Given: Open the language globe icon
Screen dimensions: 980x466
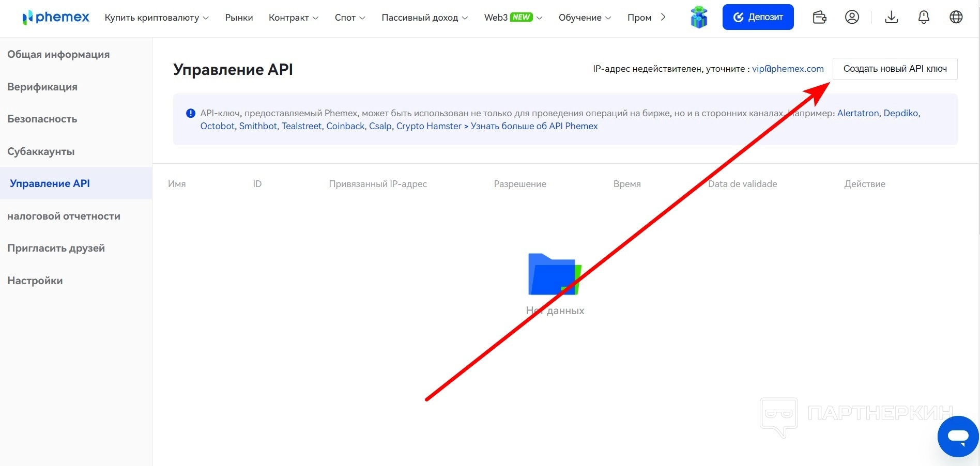Looking at the screenshot, I should point(956,18).
